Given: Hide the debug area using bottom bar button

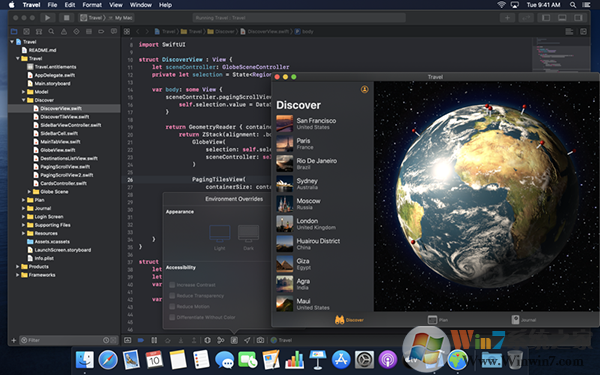Looking at the screenshot, I should pyautogui.click(x=128, y=340).
